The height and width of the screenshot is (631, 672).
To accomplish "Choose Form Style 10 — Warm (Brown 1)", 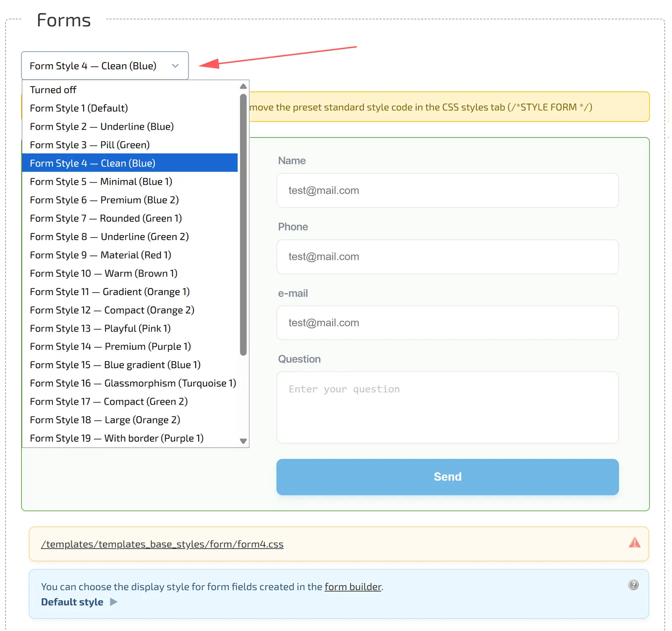I will coord(130,273).
